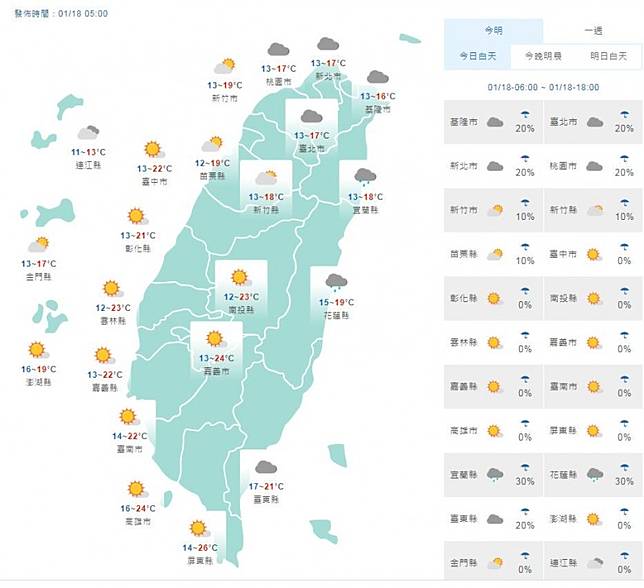Click the 嘉義市 temperature box on the map
644x588 pixels.
coord(216,346)
